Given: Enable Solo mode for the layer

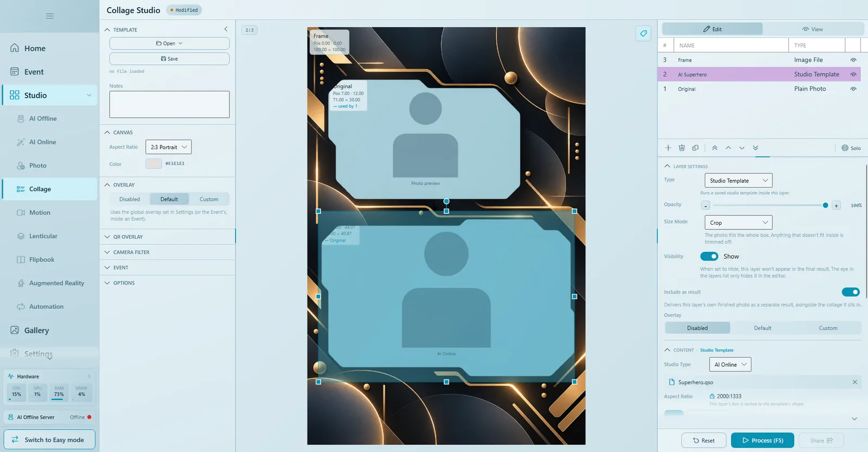Looking at the screenshot, I should [x=851, y=148].
